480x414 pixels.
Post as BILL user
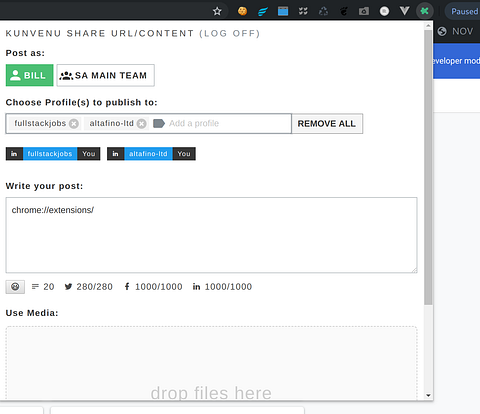29,75
